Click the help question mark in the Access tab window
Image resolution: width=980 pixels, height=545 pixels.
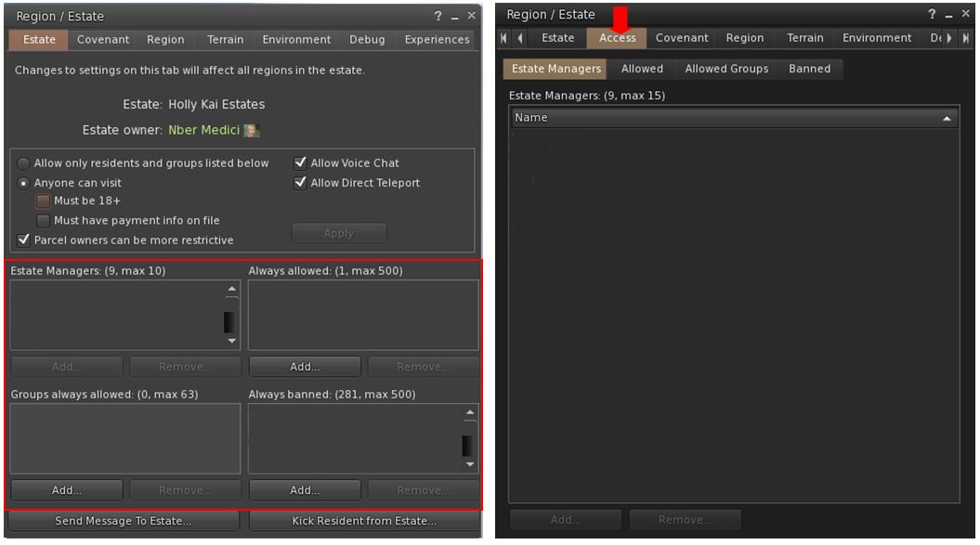tap(932, 15)
